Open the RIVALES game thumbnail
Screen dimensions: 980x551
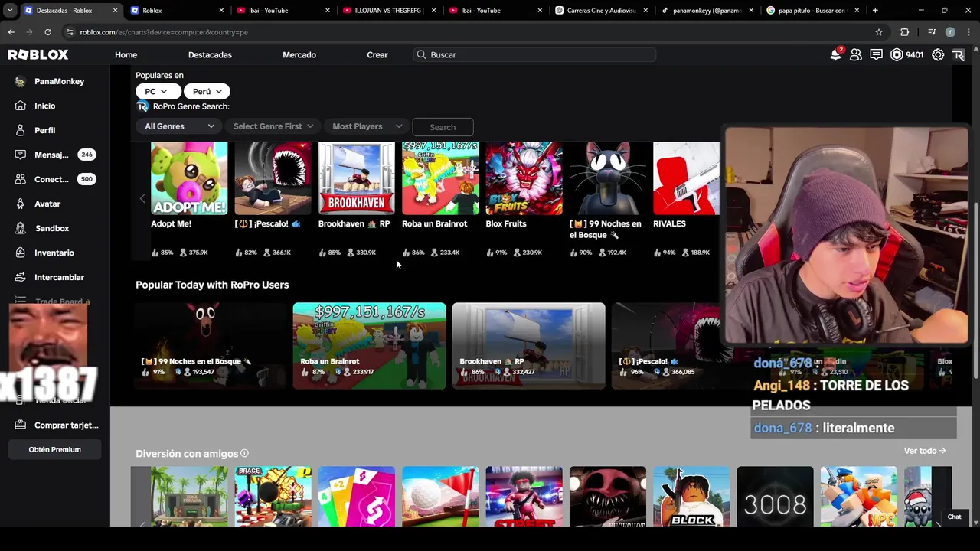point(686,178)
